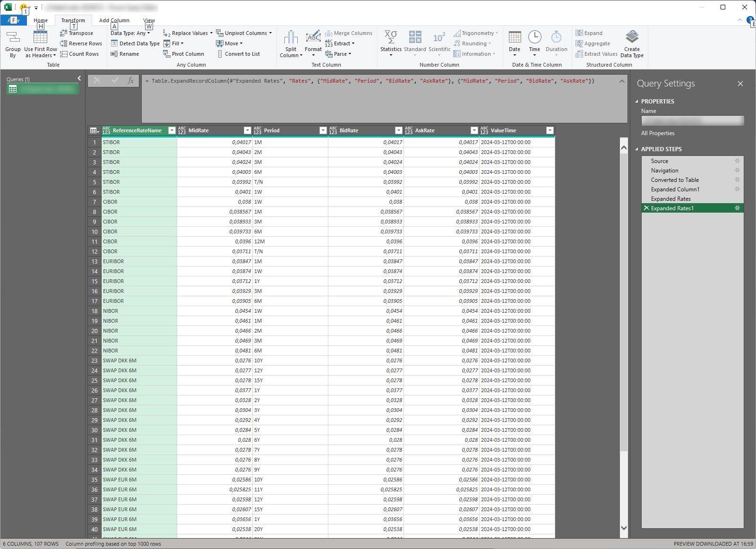756x549 pixels.
Task: Collapse the Queries pane
Action: tap(79, 78)
